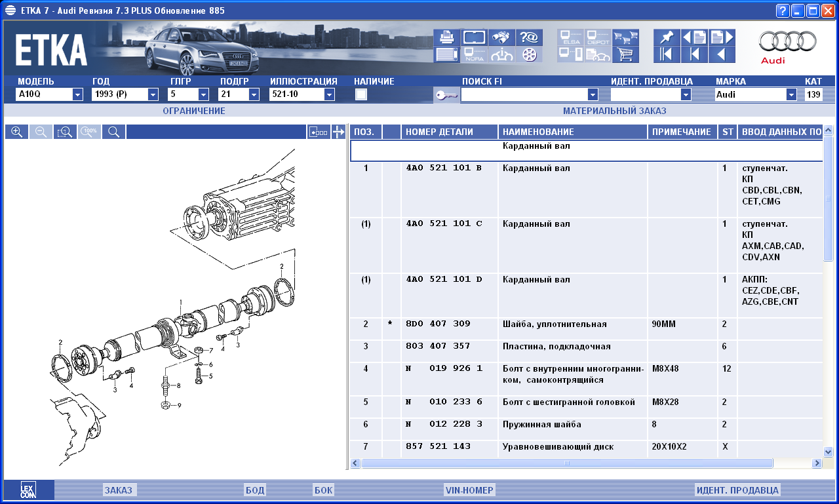The width and height of the screenshot is (839, 504).
Task: Toggle the НАЛИЧИЕ checkbox
Action: click(x=361, y=94)
